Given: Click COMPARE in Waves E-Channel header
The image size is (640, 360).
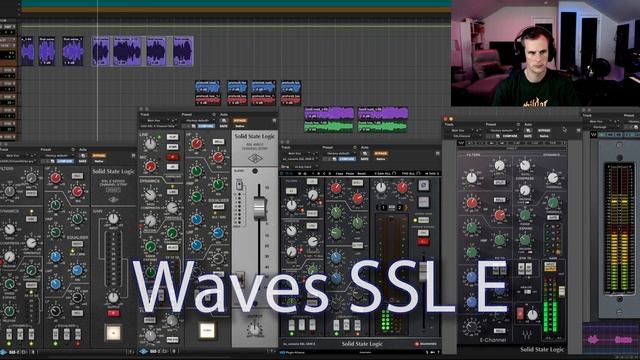Looking at the screenshot, I should [x=510, y=136].
